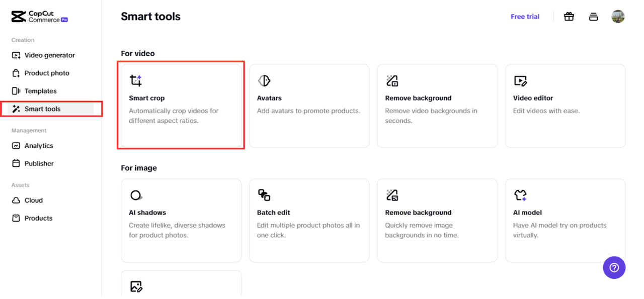Open the video Remove background card

click(x=437, y=106)
